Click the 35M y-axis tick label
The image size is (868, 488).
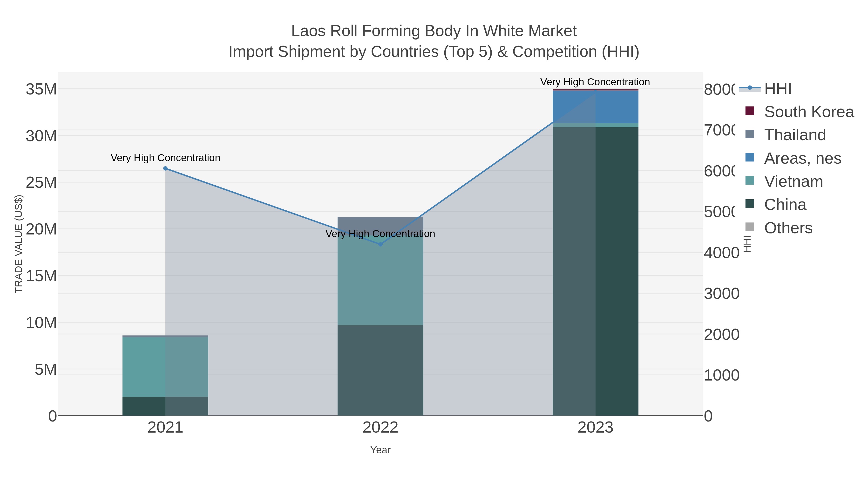(x=41, y=90)
